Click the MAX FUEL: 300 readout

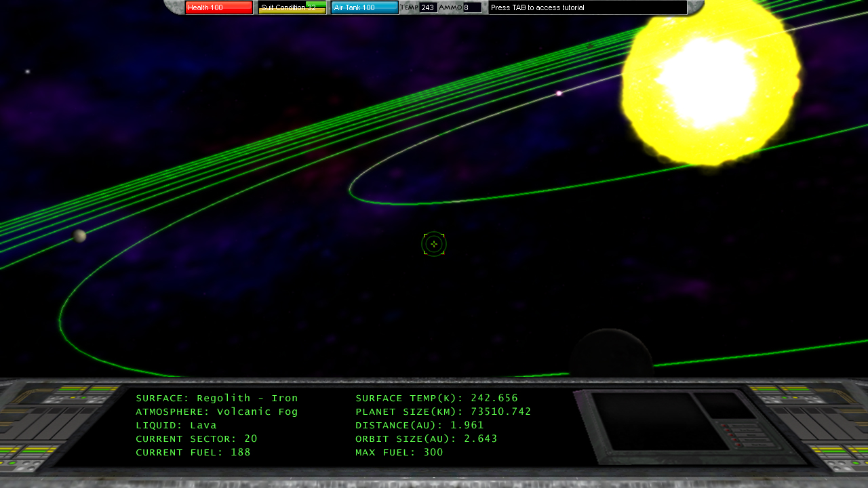[x=399, y=453]
